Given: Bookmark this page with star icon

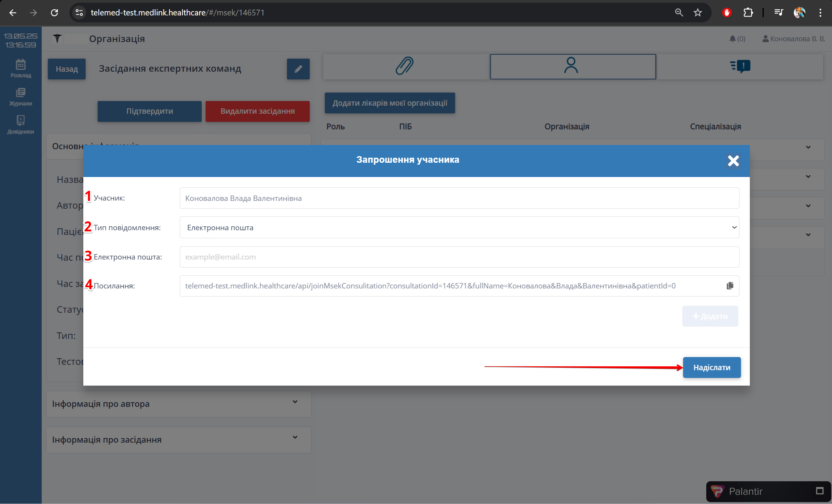Looking at the screenshot, I should tap(697, 13).
